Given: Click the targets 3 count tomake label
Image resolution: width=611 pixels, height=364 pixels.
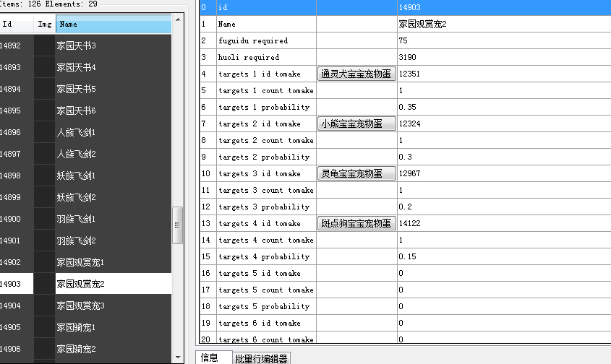Looking at the screenshot, I should (x=267, y=190).
